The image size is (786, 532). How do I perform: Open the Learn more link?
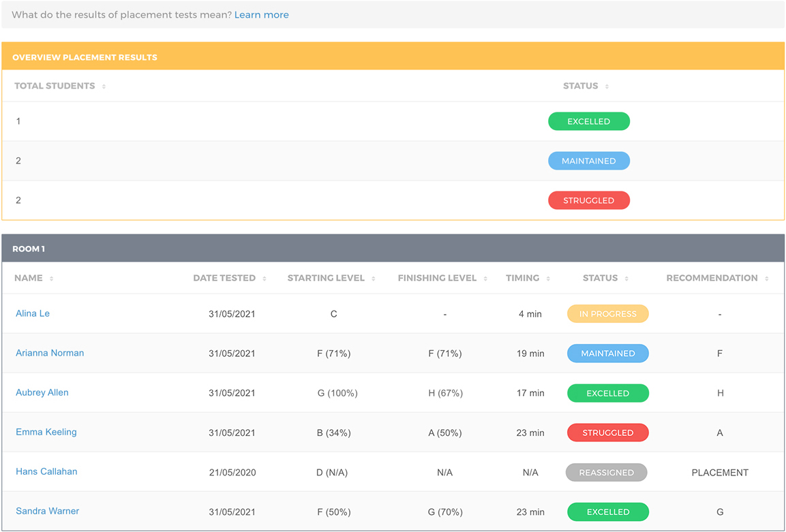[x=261, y=15]
